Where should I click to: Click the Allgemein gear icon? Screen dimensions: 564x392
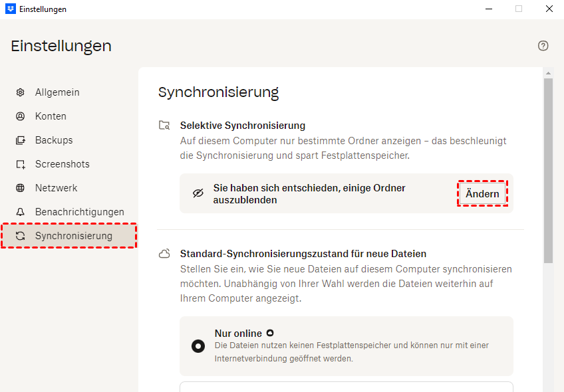pos(21,92)
